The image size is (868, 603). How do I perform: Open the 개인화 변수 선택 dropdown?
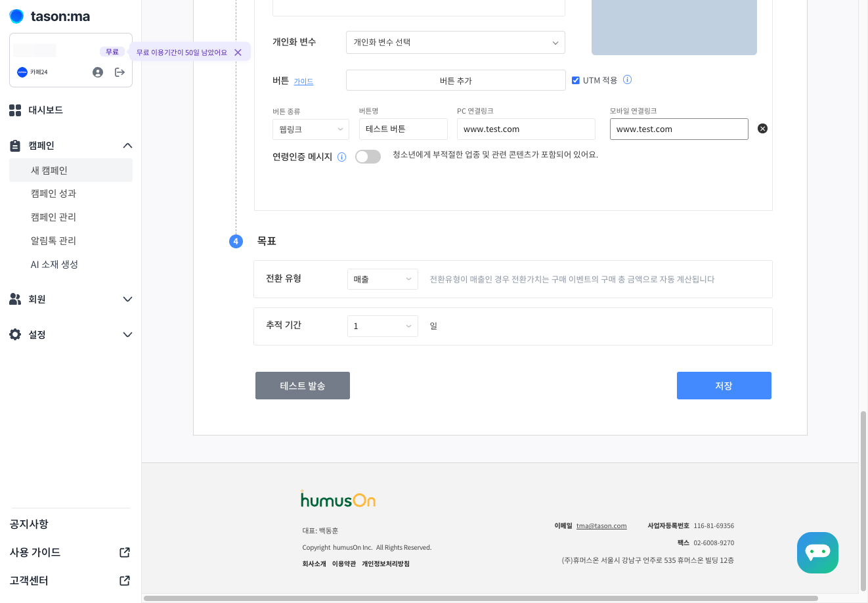456,43
